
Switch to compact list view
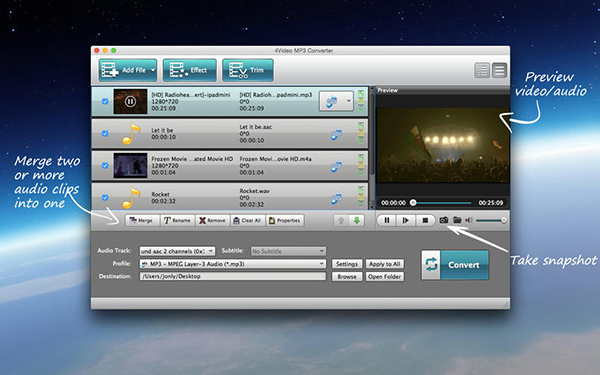(x=499, y=70)
